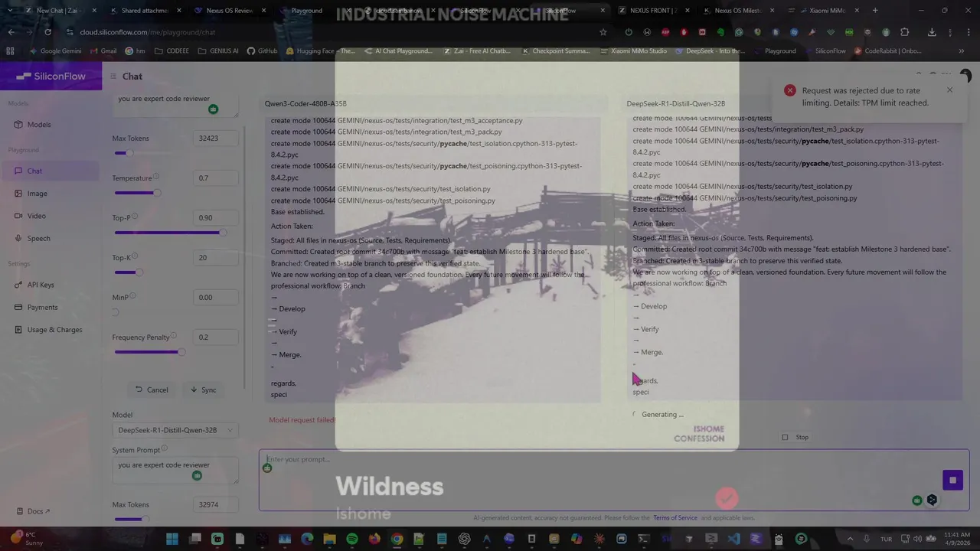This screenshot has height=551, width=980.
Task: Go to API Keys settings
Action: [x=41, y=285]
